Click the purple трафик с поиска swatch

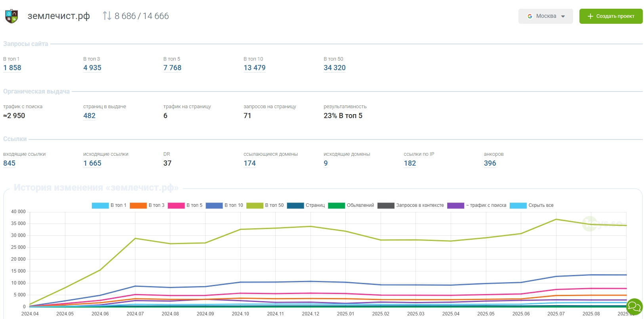click(455, 205)
